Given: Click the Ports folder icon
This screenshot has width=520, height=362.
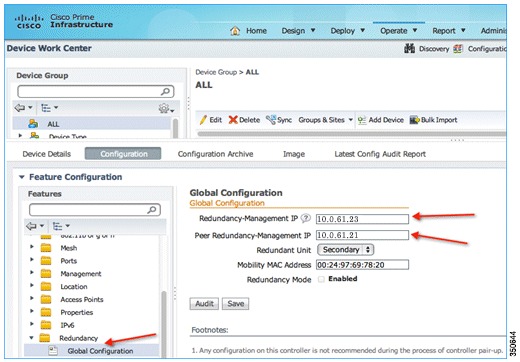Looking at the screenshot, I should tap(46, 261).
